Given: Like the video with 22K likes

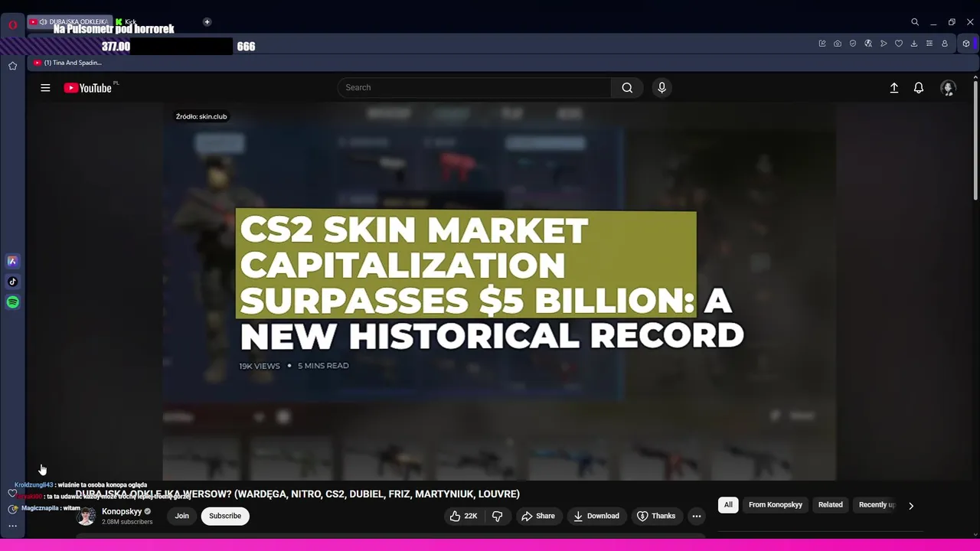Looking at the screenshot, I should click(463, 516).
